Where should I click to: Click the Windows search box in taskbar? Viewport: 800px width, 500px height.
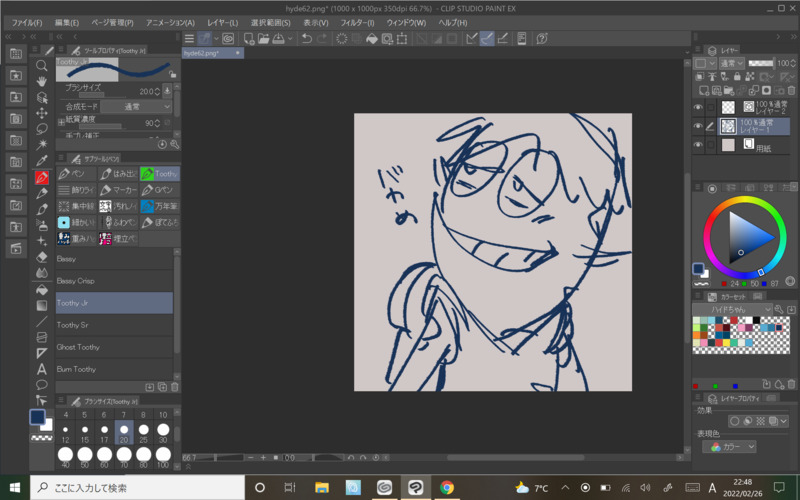[138, 488]
